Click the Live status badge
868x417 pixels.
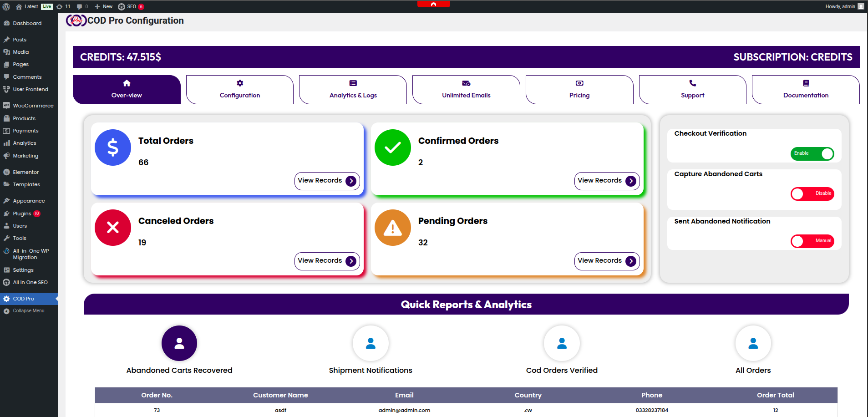coord(47,6)
